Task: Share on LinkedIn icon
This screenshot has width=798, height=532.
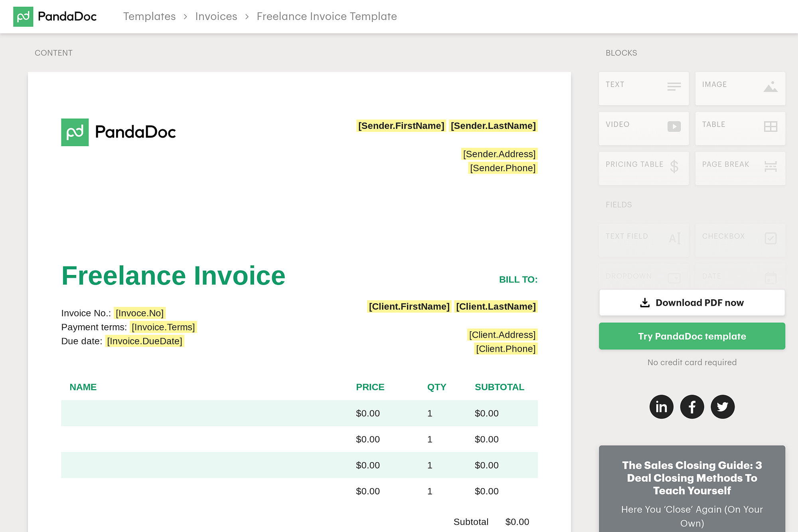Action: pyautogui.click(x=661, y=407)
